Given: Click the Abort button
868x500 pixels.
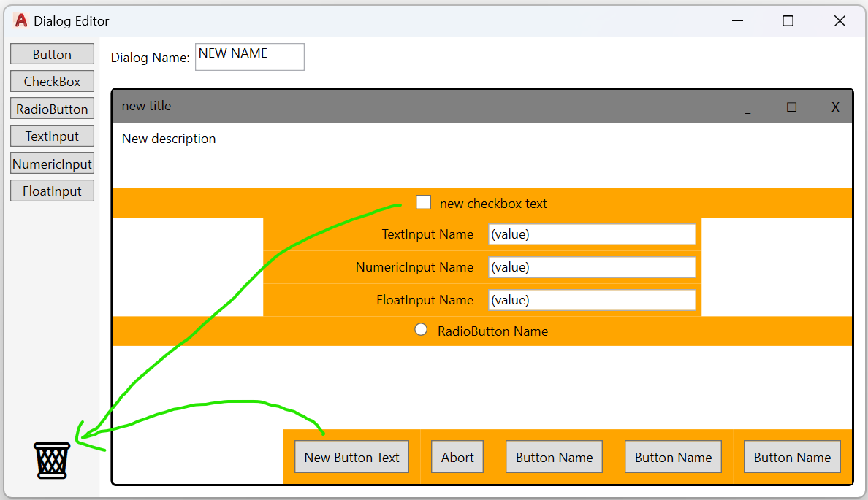Looking at the screenshot, I should click(457, 457).
